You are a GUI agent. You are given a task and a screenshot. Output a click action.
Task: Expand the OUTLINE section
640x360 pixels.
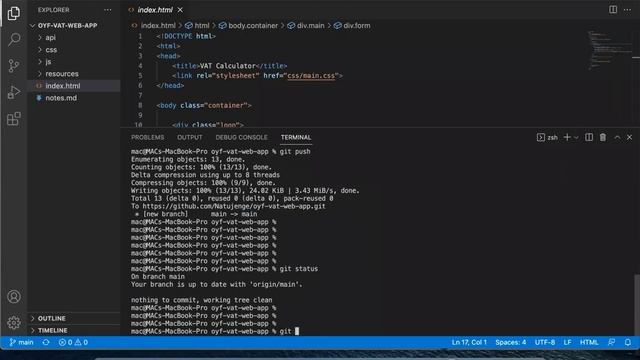click(x=51, y=318)
